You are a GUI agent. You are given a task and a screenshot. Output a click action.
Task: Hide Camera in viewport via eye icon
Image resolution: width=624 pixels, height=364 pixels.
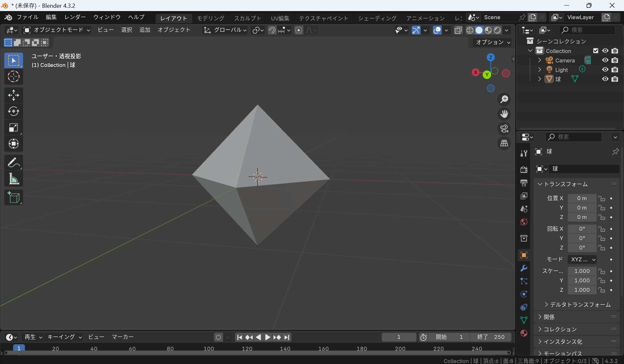pyautogui.click(x=605, y=60)
